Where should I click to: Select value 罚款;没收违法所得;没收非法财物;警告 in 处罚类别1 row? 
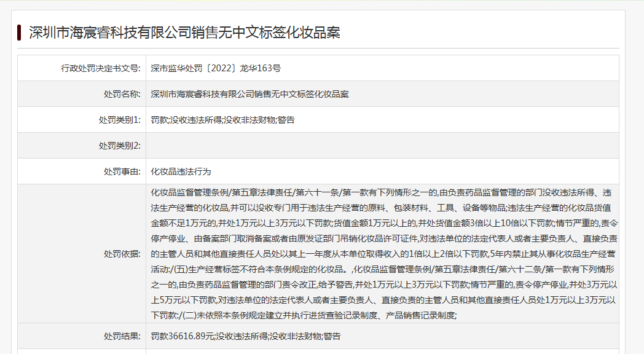point(222,120)
